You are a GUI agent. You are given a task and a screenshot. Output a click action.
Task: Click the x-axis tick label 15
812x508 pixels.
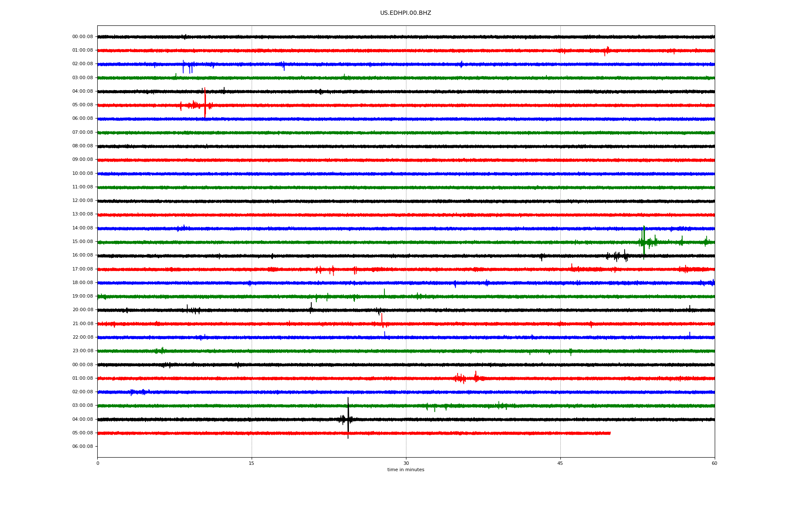pyautogui.click(x=252, y=463)
